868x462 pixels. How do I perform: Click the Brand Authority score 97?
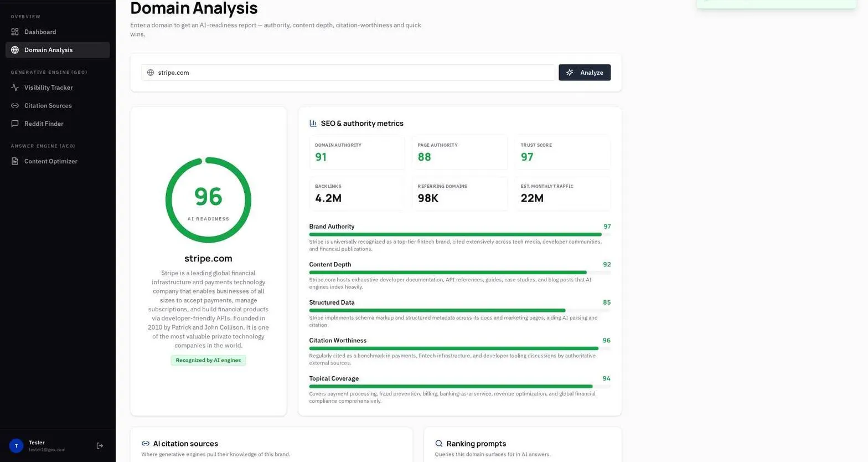click(x=607, y=227)
